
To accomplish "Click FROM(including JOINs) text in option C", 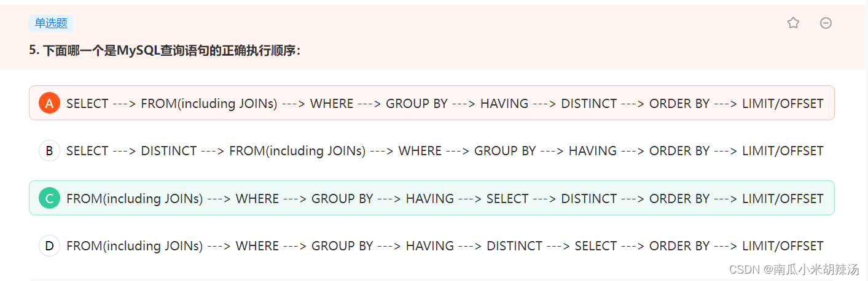I will pos(135,199).
